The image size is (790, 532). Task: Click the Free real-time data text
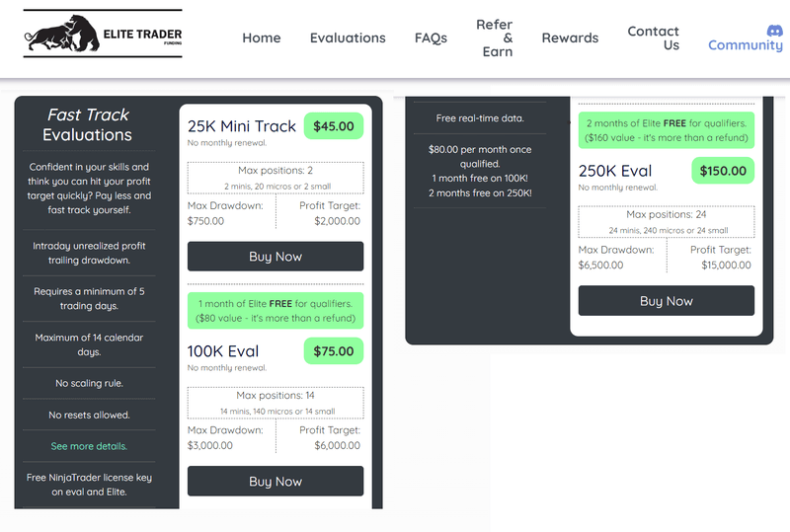point(480,118)
